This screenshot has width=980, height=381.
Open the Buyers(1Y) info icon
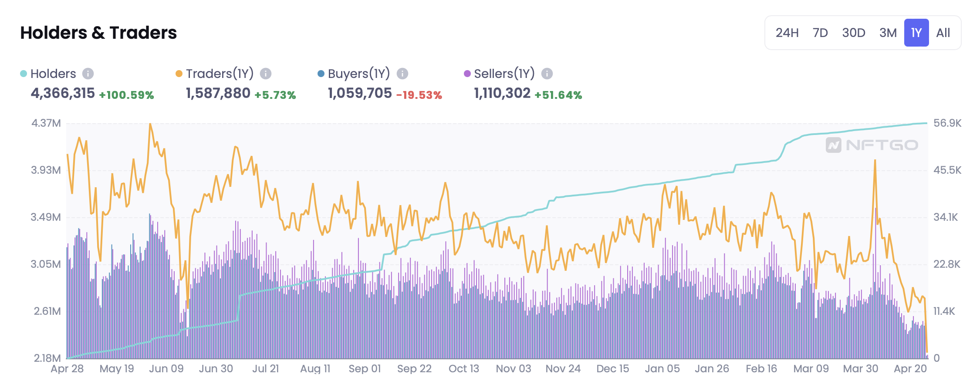[x=402, y=74]
